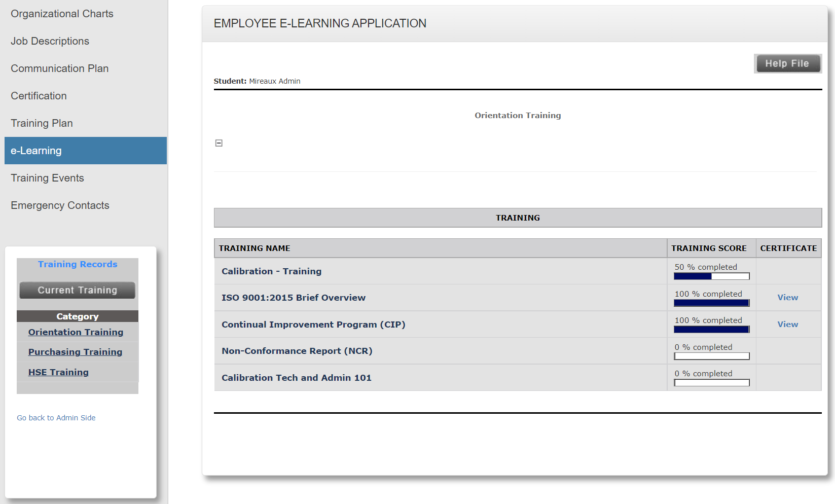Collapse the Orientation Training tree node
The width and height of the screenshot is (835, 504).
[x=219, y=143]
